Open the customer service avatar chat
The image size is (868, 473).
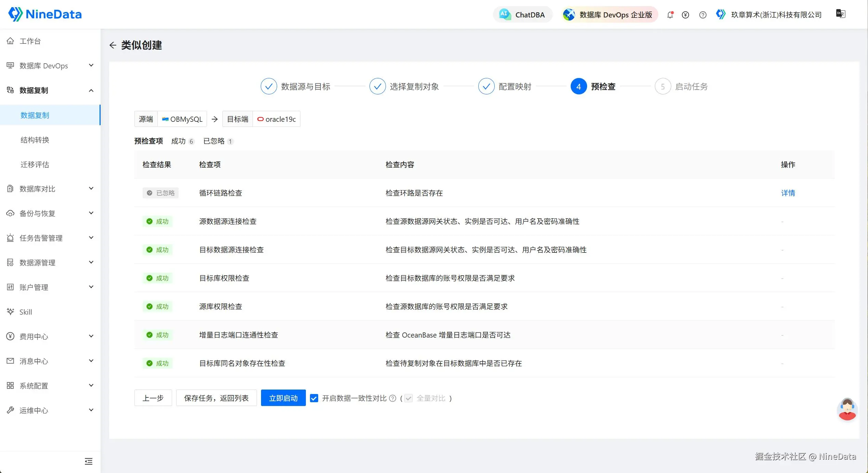tap(847, 409)
